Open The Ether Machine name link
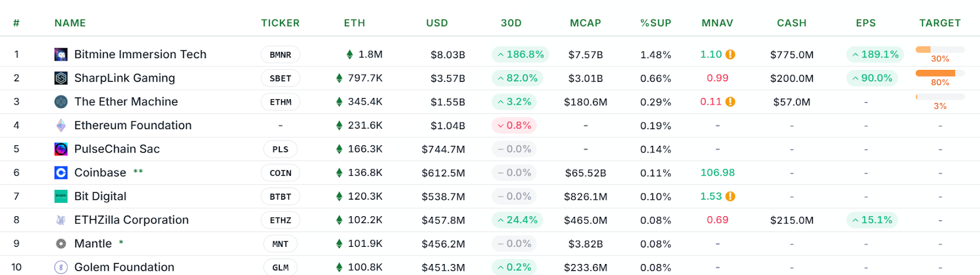 126,102
